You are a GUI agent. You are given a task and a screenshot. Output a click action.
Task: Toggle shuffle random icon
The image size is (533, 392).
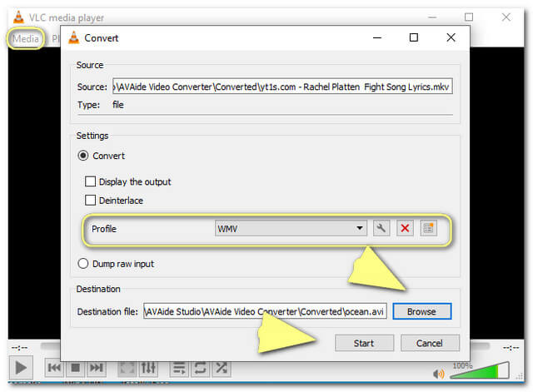point(222,368)
